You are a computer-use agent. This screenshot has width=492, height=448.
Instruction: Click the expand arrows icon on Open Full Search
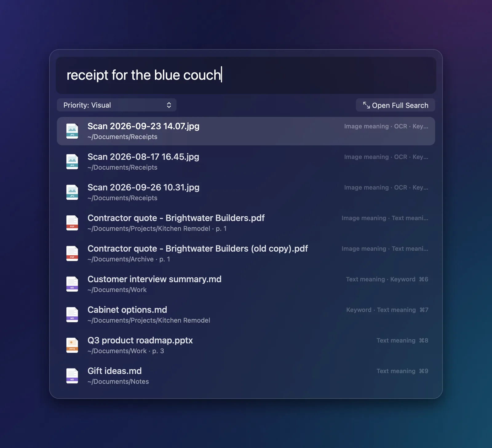366,105
